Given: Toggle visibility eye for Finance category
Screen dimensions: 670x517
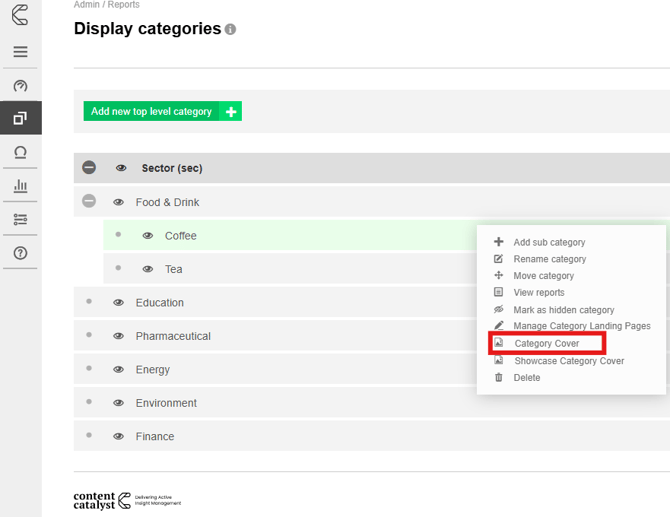Looking at the screenshot, I should pos(119,437).
